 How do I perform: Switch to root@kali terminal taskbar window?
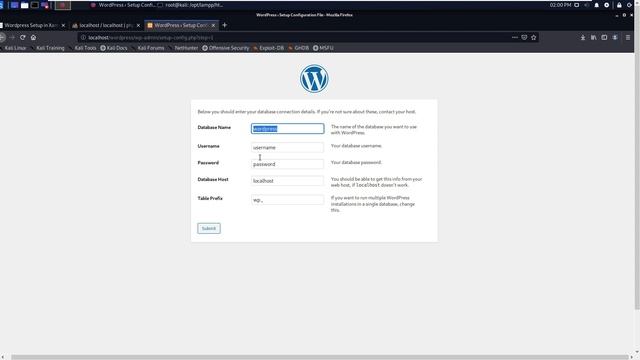[x=191, y=5]
